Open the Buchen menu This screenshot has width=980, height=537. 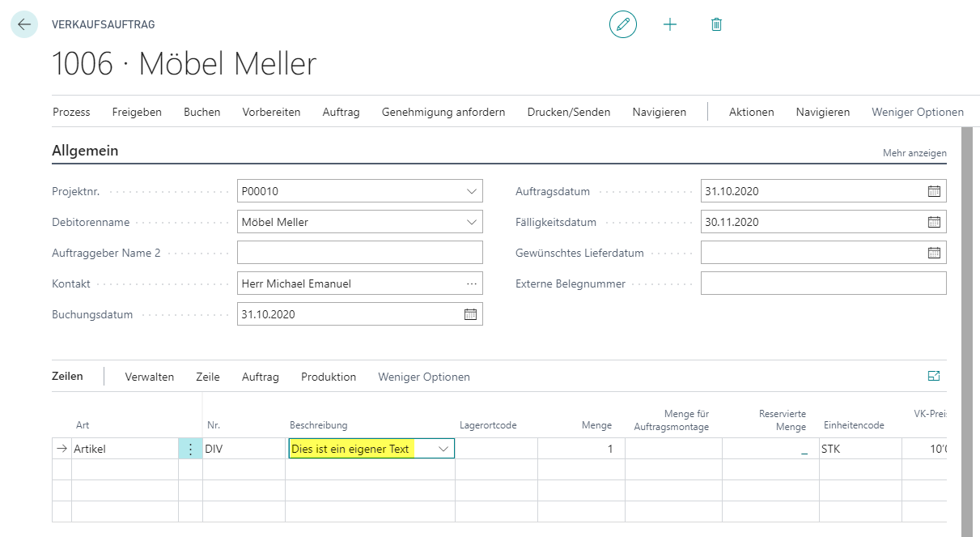[x=202, y=113]
